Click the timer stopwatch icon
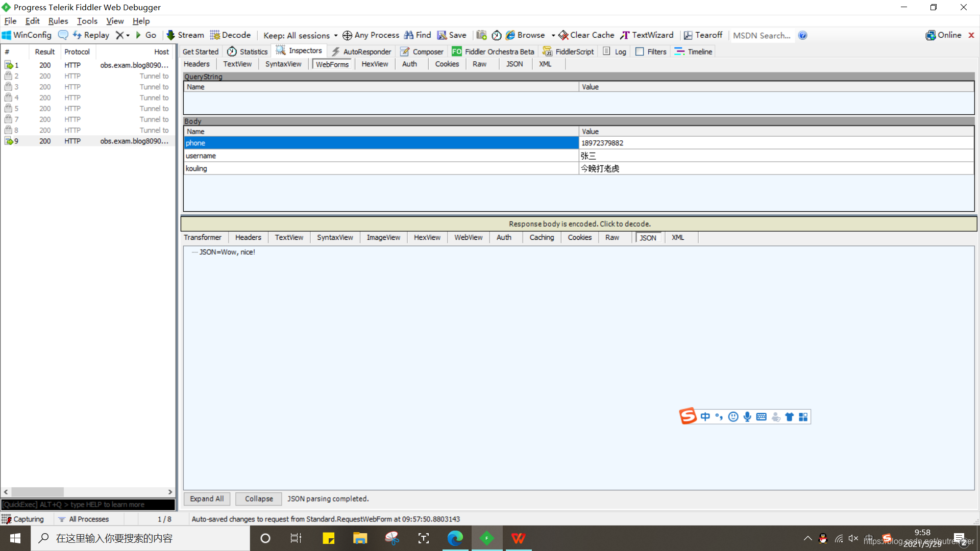The height and width of the screenshot is (551, 980). pyautogui.click(x=497, y=35)
